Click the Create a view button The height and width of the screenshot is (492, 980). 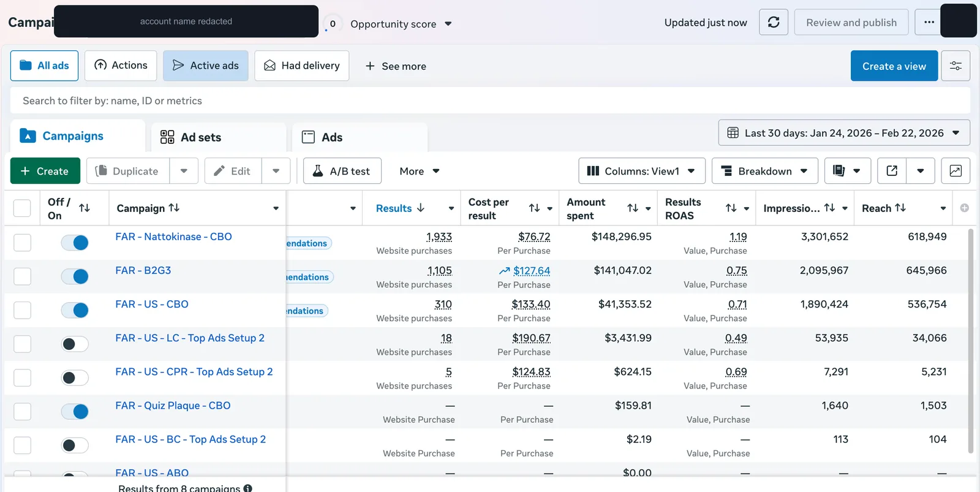(894, 66)
